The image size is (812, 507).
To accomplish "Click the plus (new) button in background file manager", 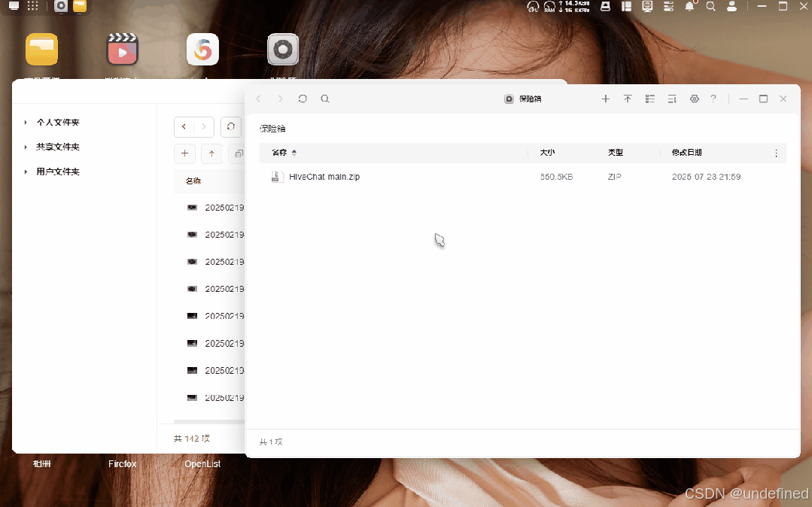I will (184, 153).
